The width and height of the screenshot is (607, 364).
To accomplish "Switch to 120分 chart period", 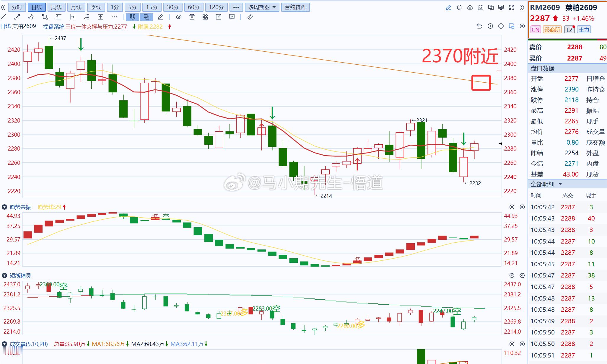I will coord(216,7).
